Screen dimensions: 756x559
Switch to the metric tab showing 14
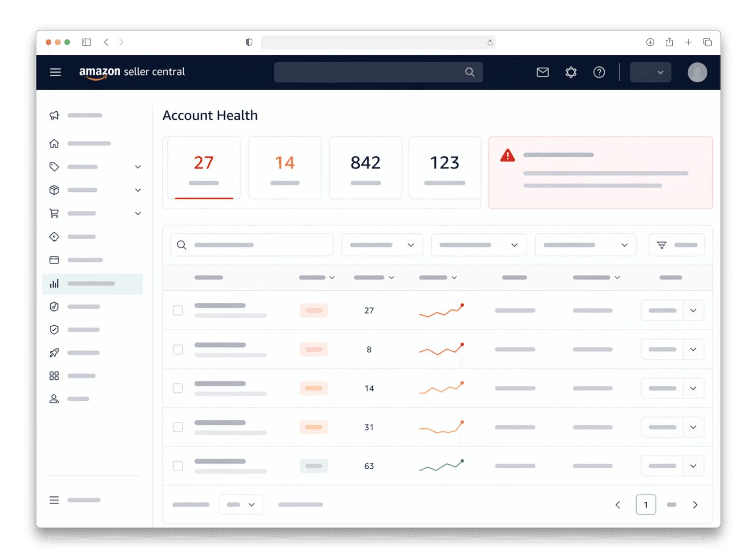click(285, 168)
